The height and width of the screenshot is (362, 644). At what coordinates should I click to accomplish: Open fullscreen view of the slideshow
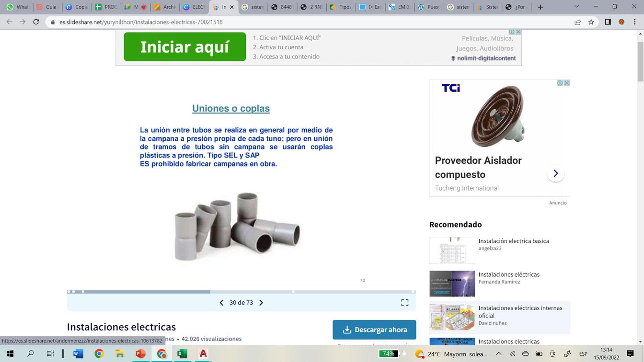coord(405,303)
